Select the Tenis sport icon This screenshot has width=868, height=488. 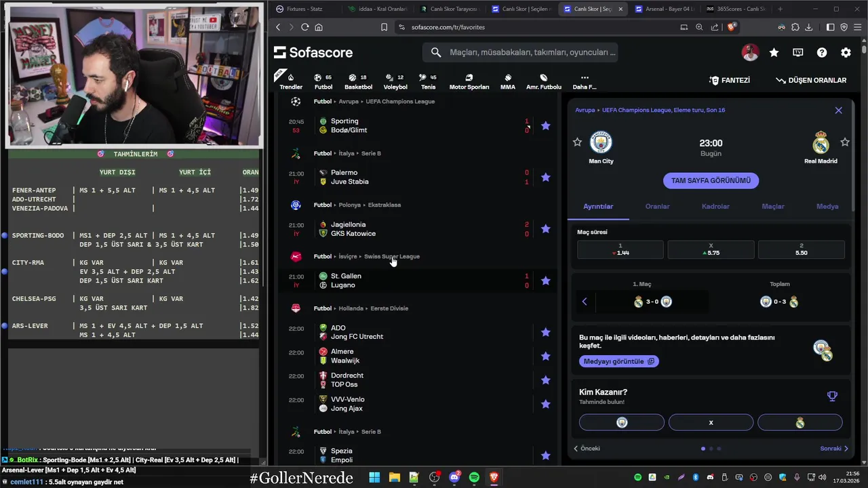[428, 81]
